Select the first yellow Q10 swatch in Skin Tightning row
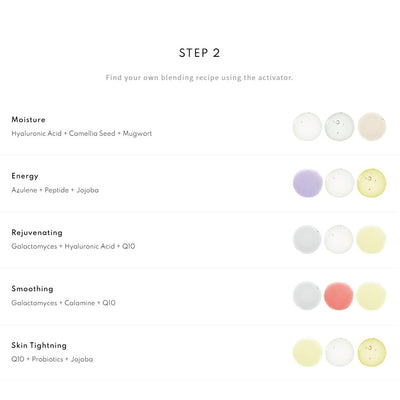The width and height of the screenshot is (400, 400). [x=307, y=353]
